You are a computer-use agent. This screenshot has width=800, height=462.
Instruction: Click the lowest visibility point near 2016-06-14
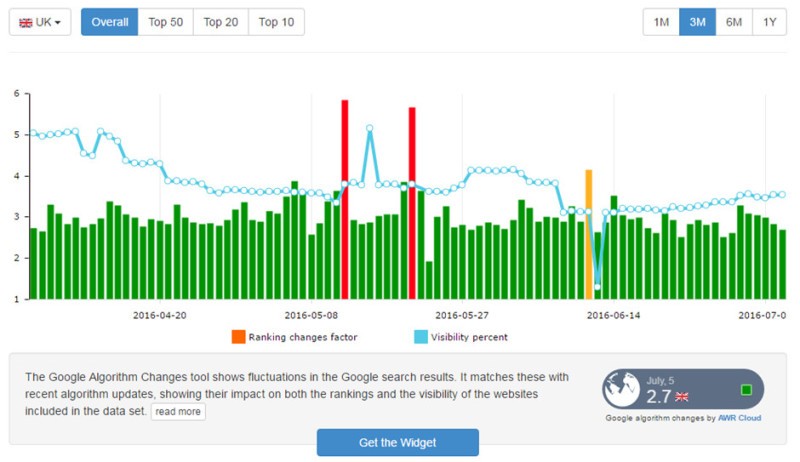point(597,287)
